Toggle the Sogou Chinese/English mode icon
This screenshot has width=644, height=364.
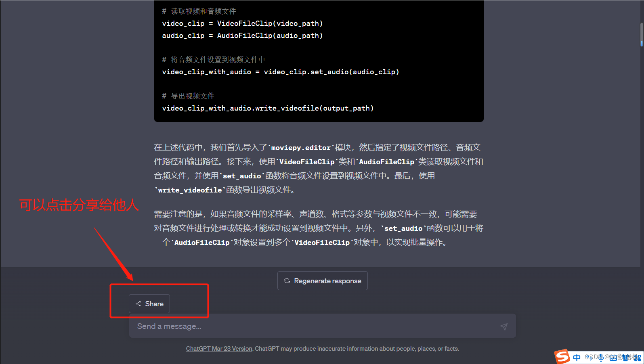(577, 358)
